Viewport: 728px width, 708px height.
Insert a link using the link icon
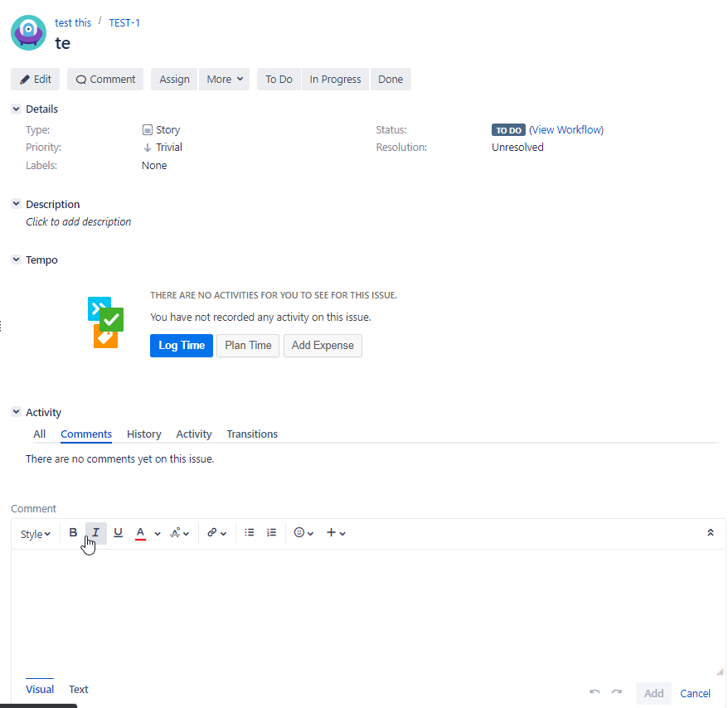[212, 532]
